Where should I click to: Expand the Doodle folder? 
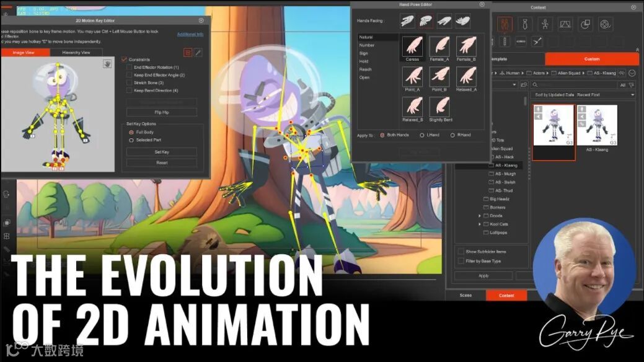coord(479,216)
